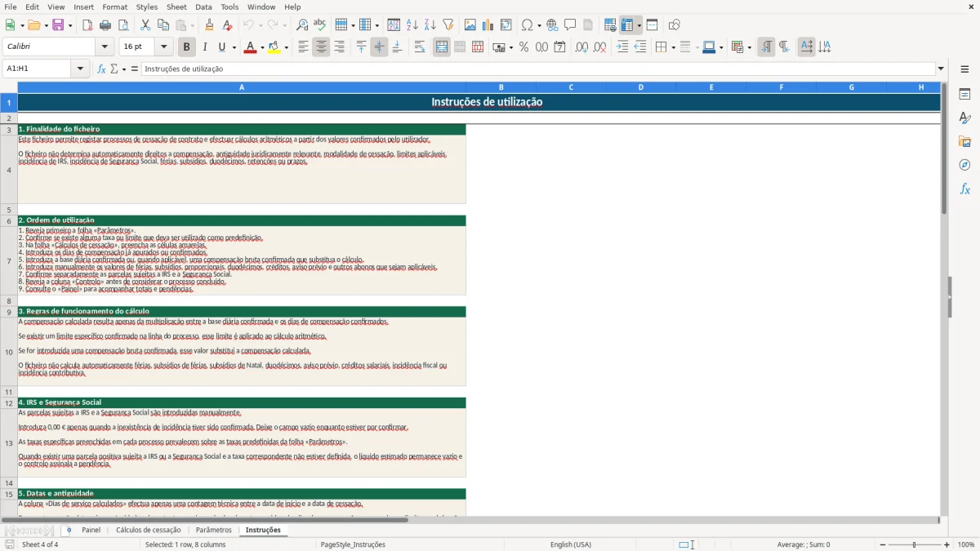Run the spelling check
The image size is (980, 551).
(x=320, y=25)
